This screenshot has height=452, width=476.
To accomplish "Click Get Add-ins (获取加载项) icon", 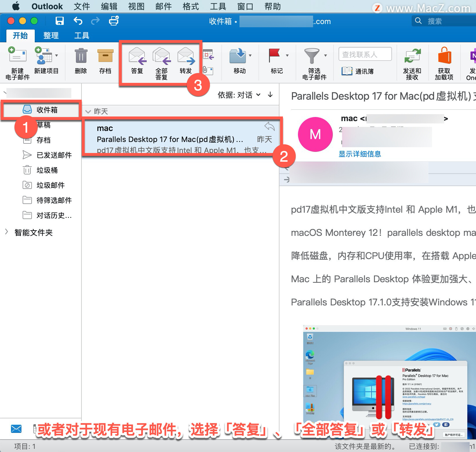I will pyautogui.click(x=444, y=56).
